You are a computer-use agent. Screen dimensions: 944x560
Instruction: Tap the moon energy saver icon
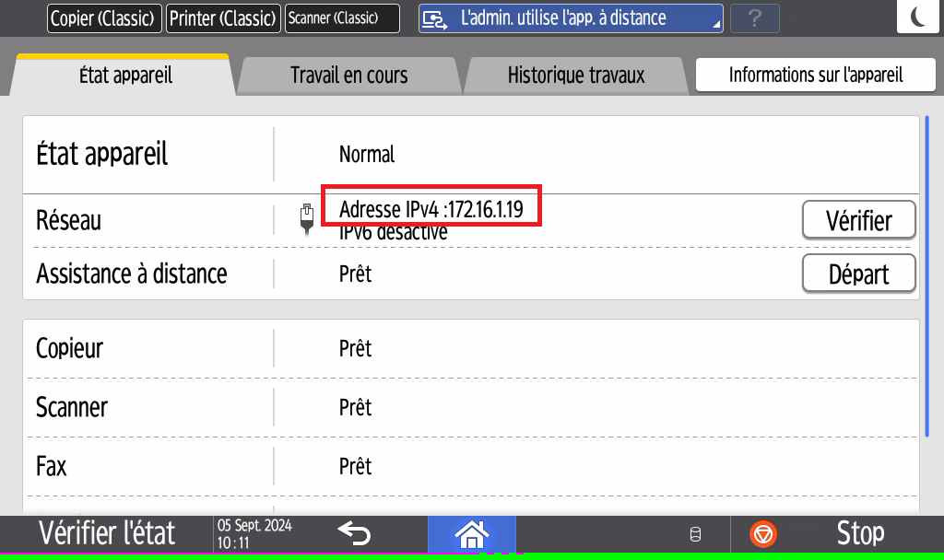pos(919,17)
